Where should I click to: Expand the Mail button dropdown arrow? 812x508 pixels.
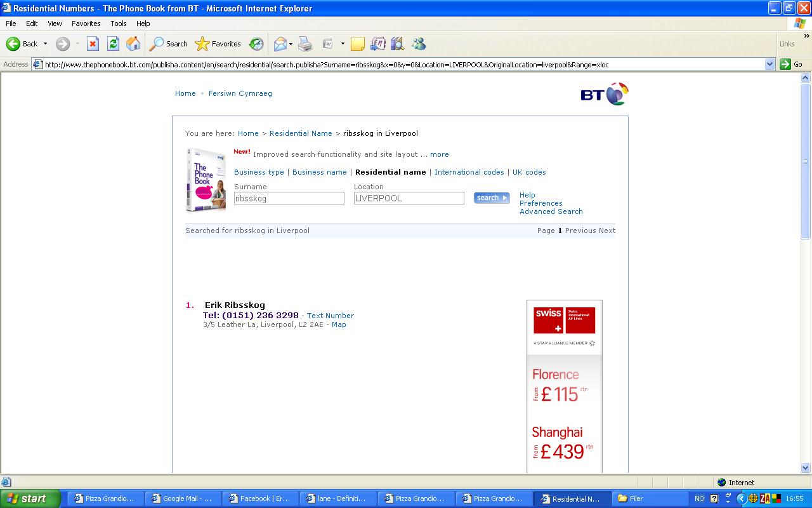[x=291, y=44]
